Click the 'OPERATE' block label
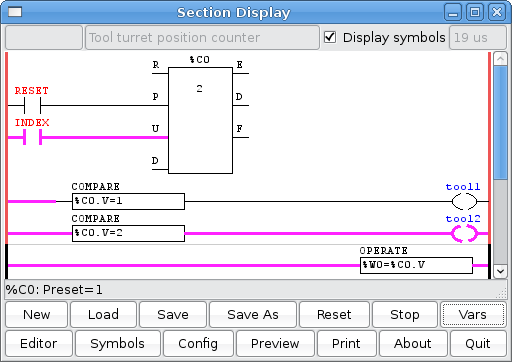This screenshot has height=362, width=512. (x=383, y=251)
